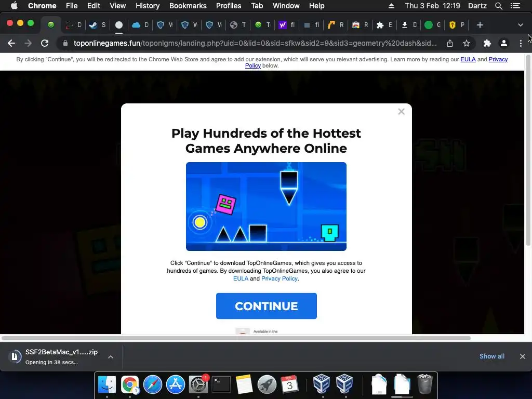Switch to the yellow shield tab
The height and width of the screenshot is (399, 532).
click(x=457, y=25)
